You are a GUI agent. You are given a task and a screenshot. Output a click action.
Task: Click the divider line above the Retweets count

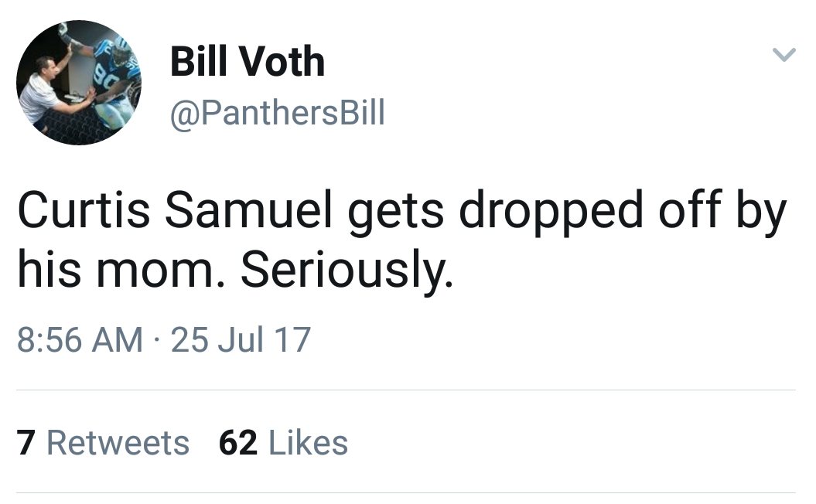tap(406, 390)
